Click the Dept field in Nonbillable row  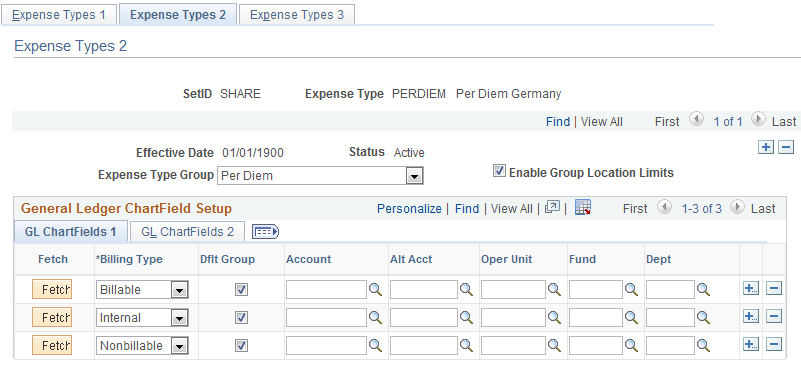(x=670, y=346)
